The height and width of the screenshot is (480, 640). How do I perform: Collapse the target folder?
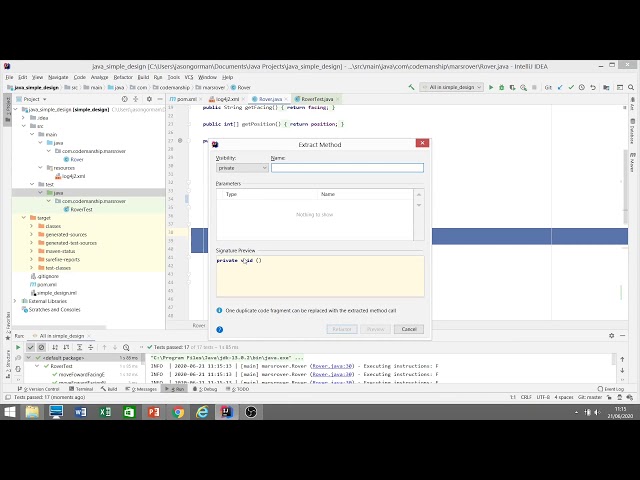(x=24, y=218)
